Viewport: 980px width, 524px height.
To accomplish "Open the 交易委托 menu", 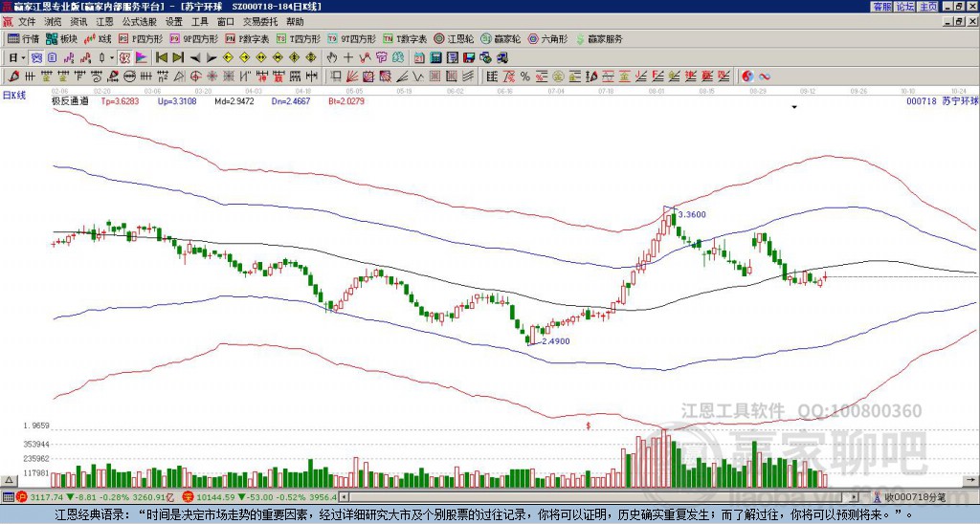I will [260, 22].
